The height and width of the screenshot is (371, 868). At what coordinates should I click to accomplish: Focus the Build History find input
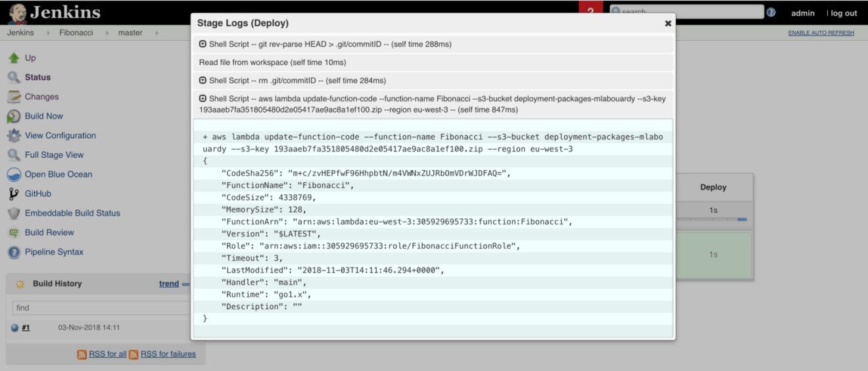pyautogui.click(x=101, y=308)
